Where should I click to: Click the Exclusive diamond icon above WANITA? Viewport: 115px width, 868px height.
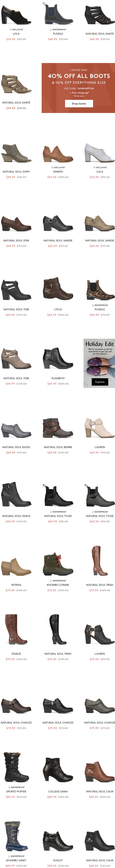(x=52, y=167)
